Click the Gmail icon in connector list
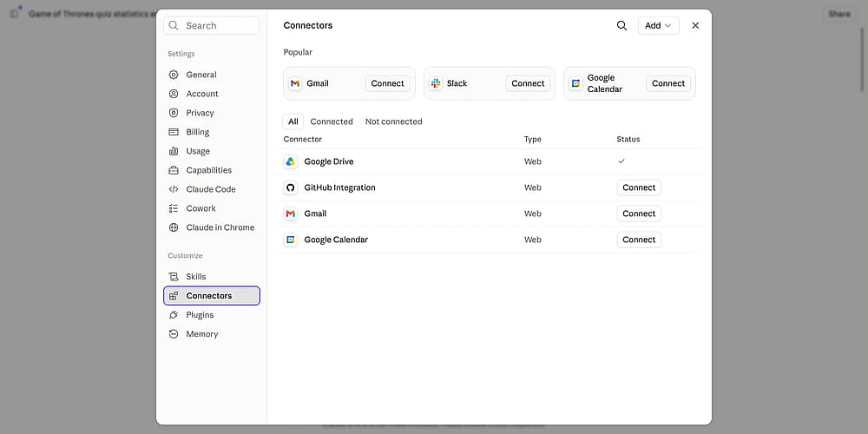The height and width of the screenshot is (434, 868). (291, 214)
